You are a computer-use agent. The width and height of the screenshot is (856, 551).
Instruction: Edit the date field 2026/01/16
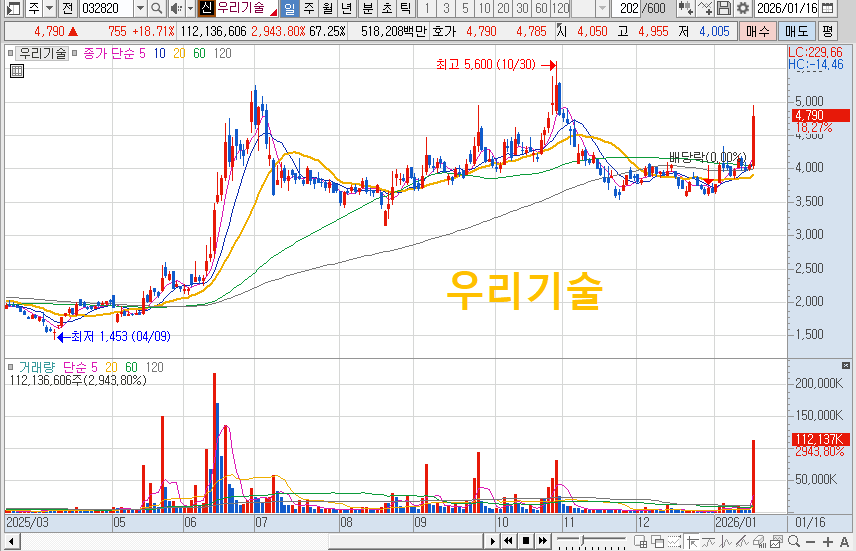click(x=787, y=8)
